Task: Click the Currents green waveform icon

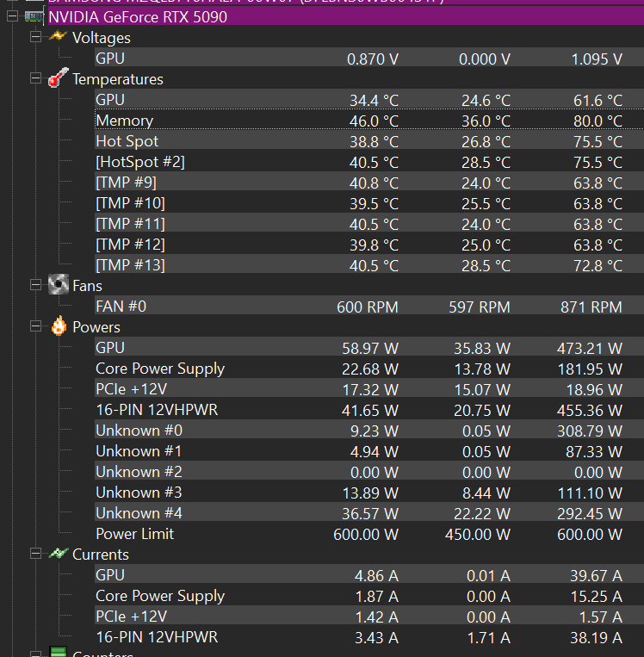Action: 59,554
